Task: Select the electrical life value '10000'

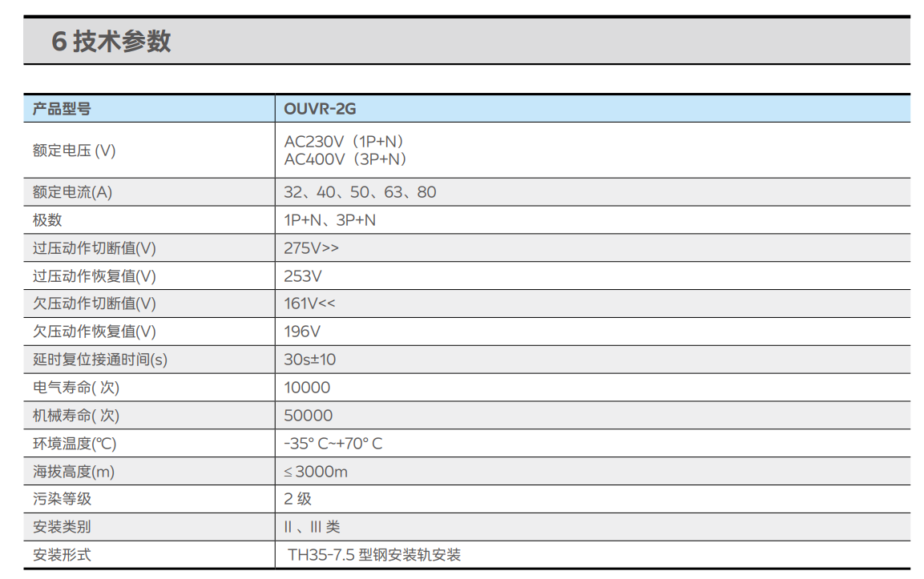Action: 307,388
